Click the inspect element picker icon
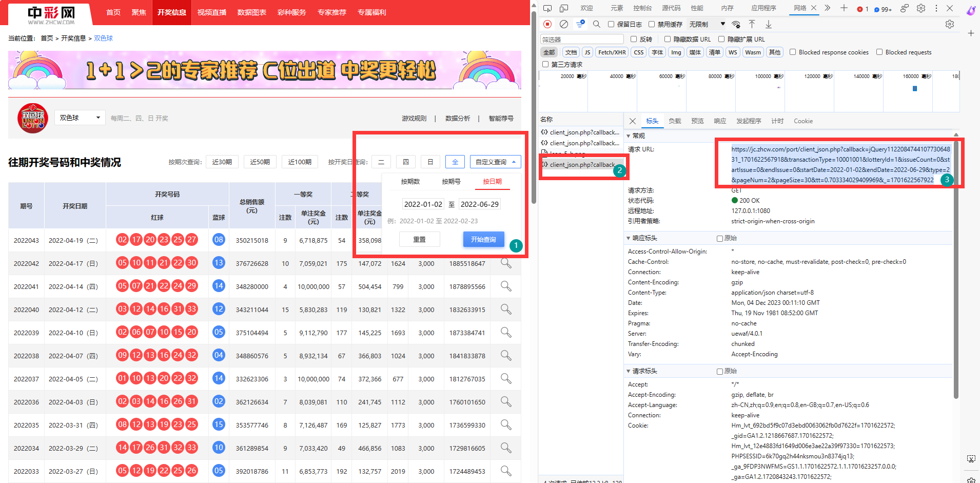980x483 pixels. (x=547, y=8)
